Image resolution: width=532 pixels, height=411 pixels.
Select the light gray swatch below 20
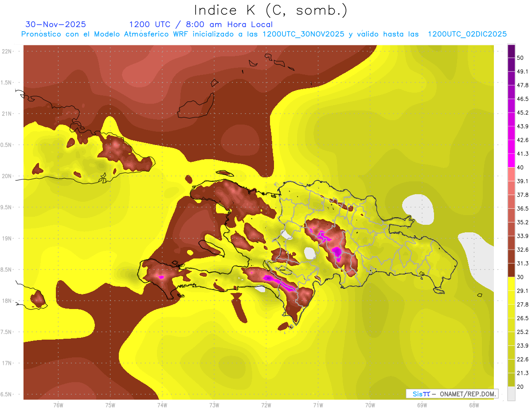click(x=512, y=393)
